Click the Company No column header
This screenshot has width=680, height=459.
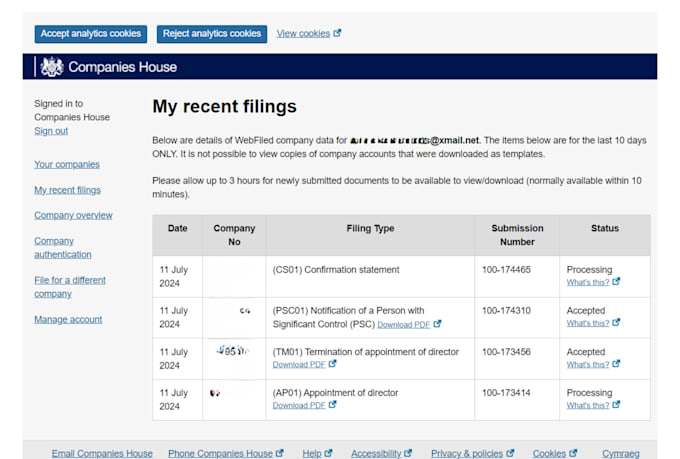tap(234, 235)
